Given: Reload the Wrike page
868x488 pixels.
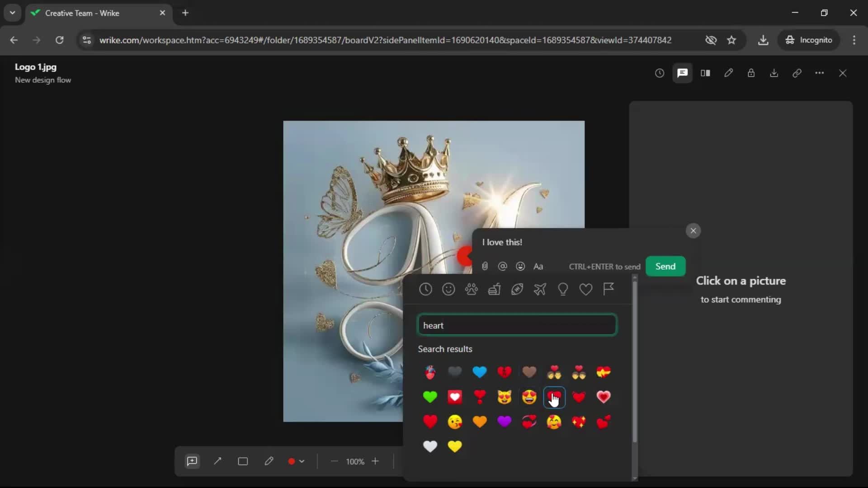Looking at the screenshot, I should click(x=59, y=40).
